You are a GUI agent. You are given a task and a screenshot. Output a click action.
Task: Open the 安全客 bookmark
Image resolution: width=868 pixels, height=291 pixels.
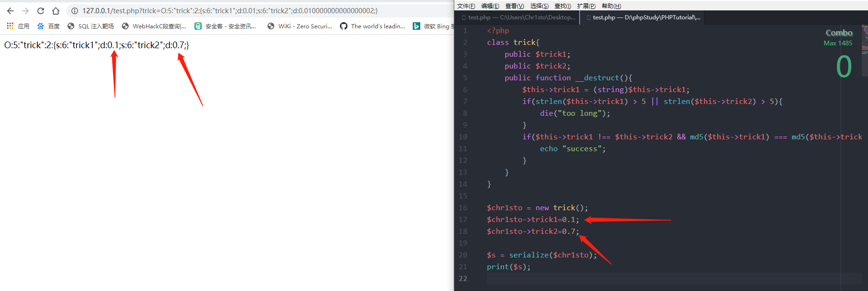(225, 26)
